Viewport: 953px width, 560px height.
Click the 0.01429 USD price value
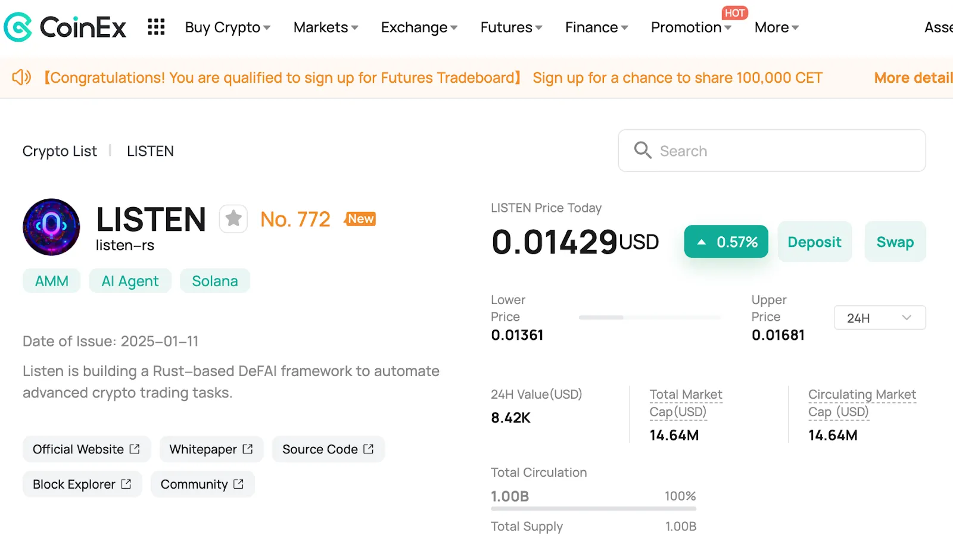pos(575,242)
